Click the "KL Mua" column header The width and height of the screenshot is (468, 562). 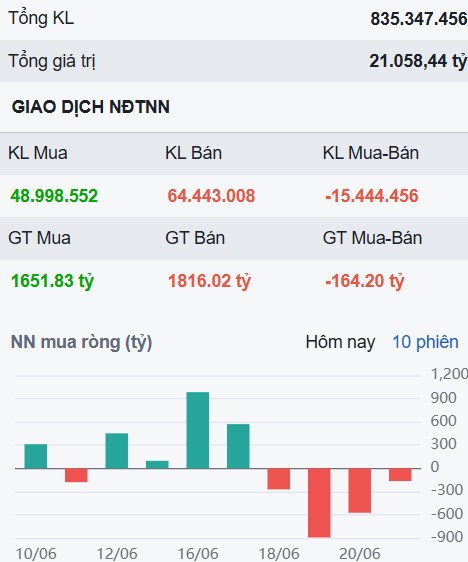click(x=38, y=153)
